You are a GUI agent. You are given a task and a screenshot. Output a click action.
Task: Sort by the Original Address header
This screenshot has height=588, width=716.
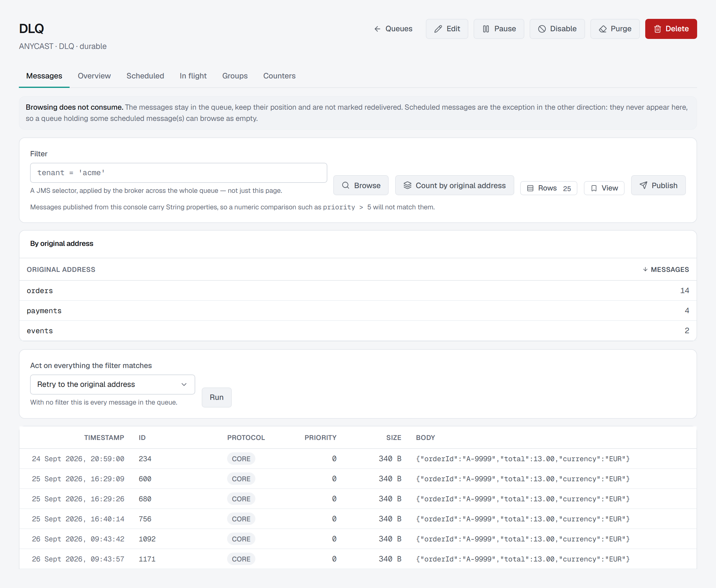[61, 270]
